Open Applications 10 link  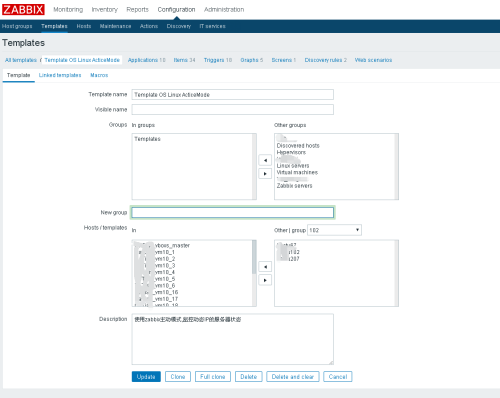(147, 60)
